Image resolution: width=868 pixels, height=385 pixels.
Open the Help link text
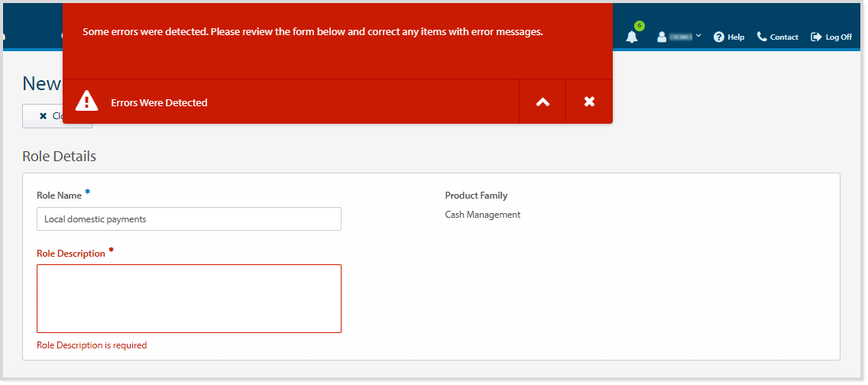(736, 37)
